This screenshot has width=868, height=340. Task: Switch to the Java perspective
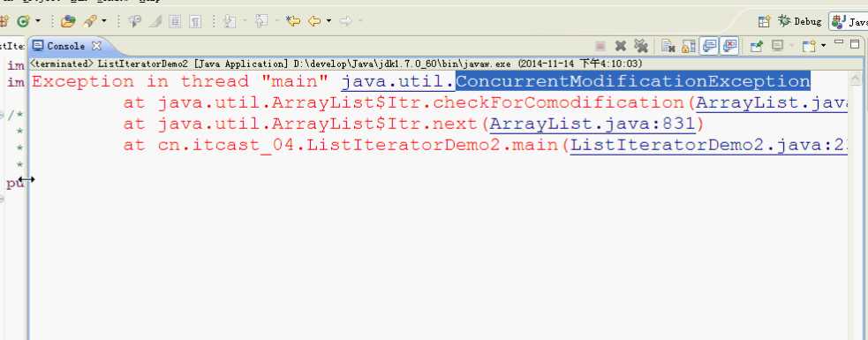click(849, 21)
